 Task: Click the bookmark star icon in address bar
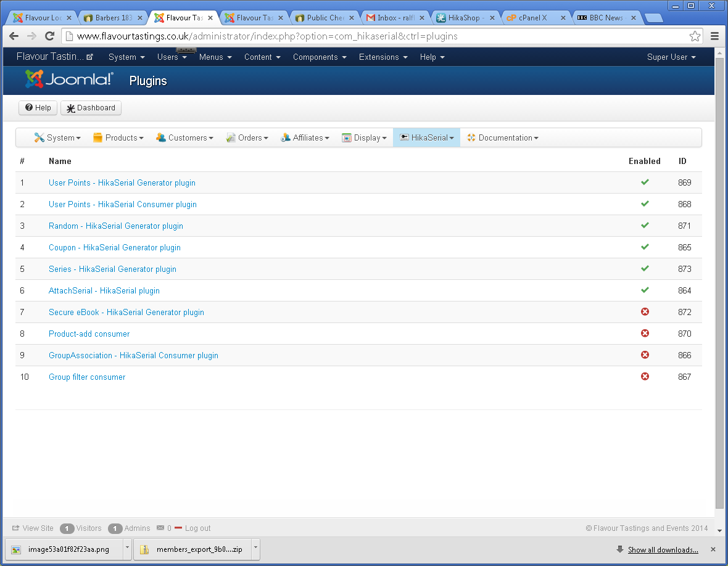(x=695, y=36)
